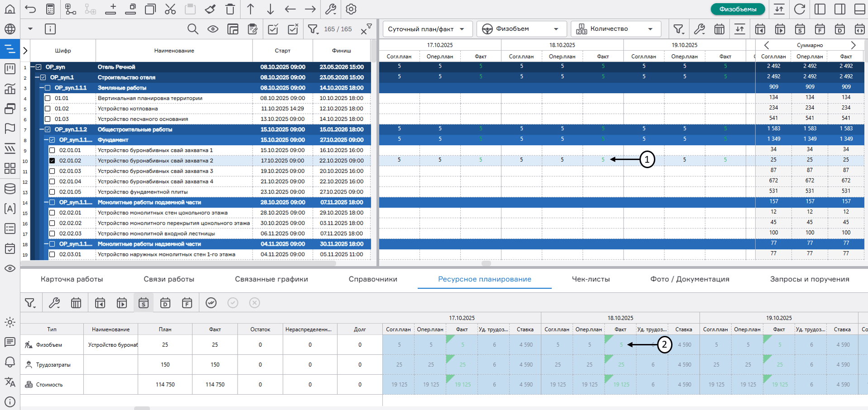Uncheck the selected 02.01.02 row checkbox
The image size is (868, 410).
tap(52, 160)
